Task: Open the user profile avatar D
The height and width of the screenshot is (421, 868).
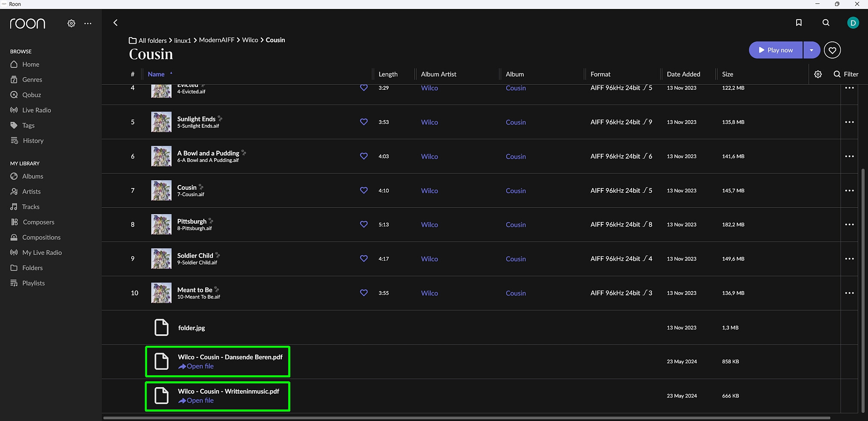Action: (853, 23)
